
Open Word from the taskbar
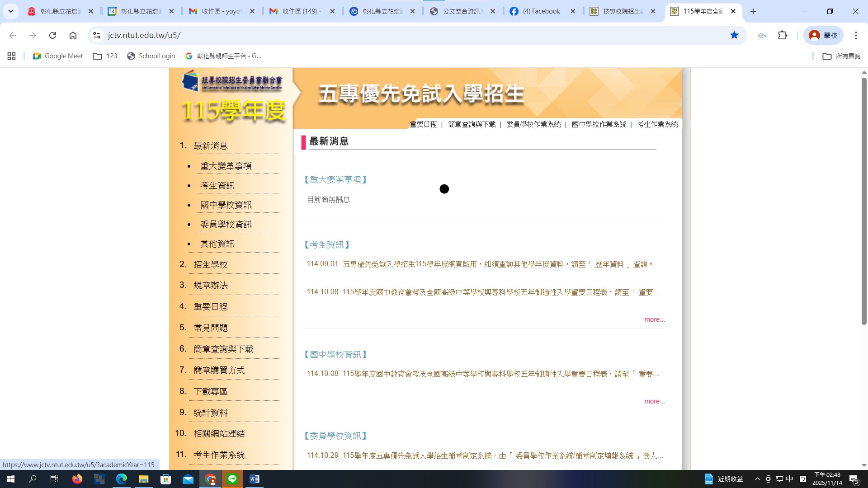coord(255,479)
